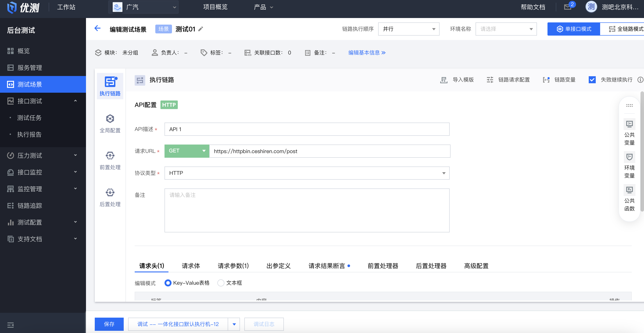Click the API描述 input field

point(307,129)
